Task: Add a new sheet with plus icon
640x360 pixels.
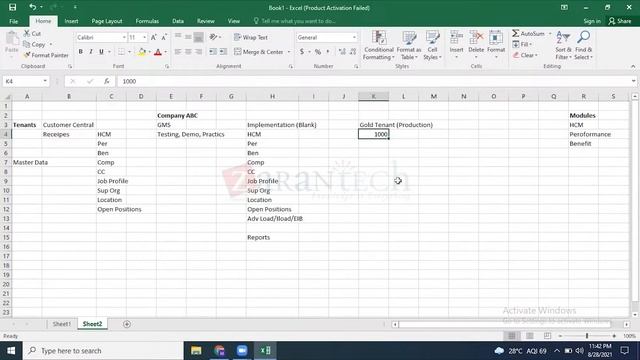Action: (127, 324)
